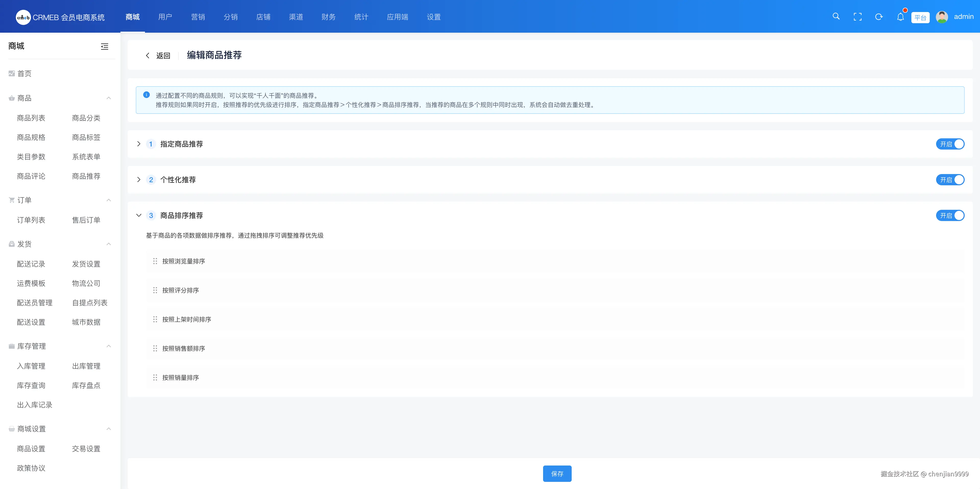Switch to 营销 top navigation tab
Viewport: 980px width, 489px height.
[x=198, y=17]
